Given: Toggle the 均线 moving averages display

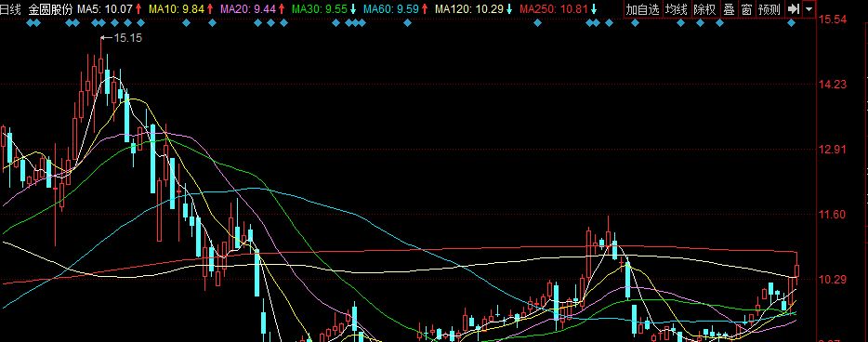Looking at the screenshot, I should (x=677, y=9).
